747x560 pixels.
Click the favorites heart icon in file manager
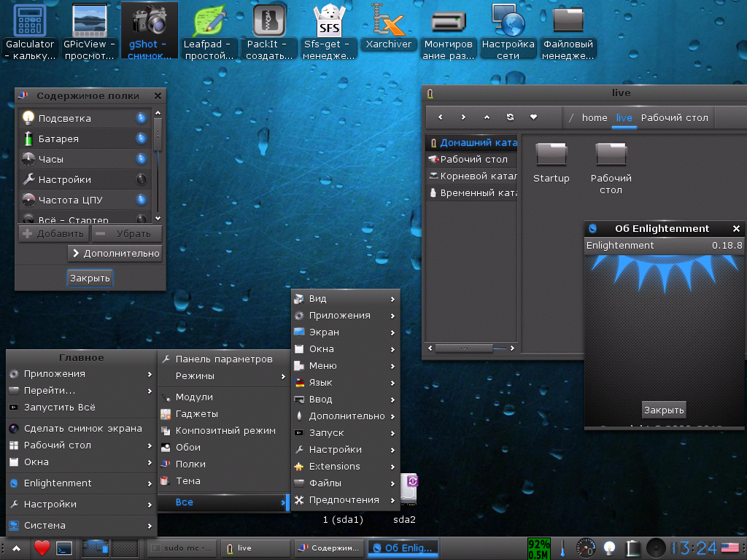(533, 117)
